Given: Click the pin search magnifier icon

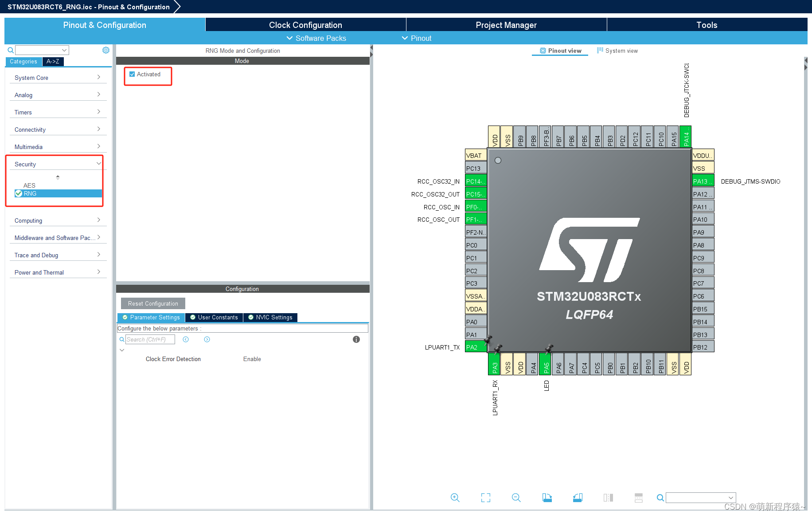Looking at the screenshot, I should click(x=660, y=498).
